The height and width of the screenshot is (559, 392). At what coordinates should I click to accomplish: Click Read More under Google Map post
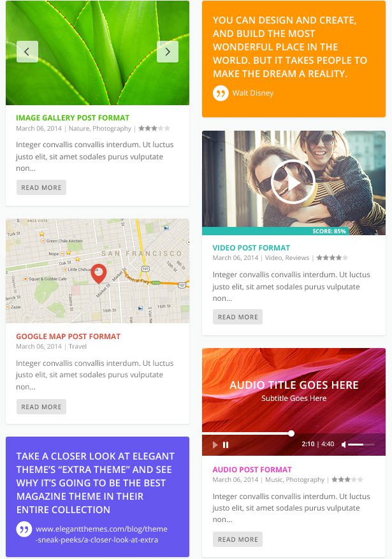tap(41, 407)
